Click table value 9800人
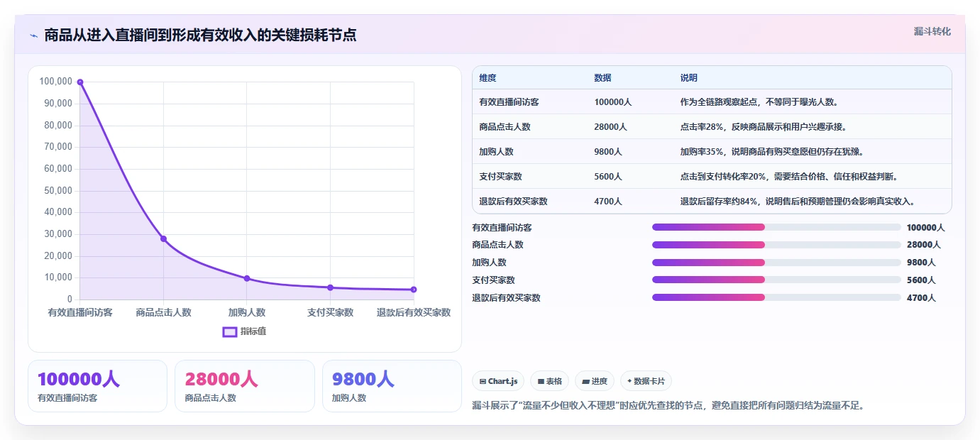980x440 pixels. click(x=608, y=152)
